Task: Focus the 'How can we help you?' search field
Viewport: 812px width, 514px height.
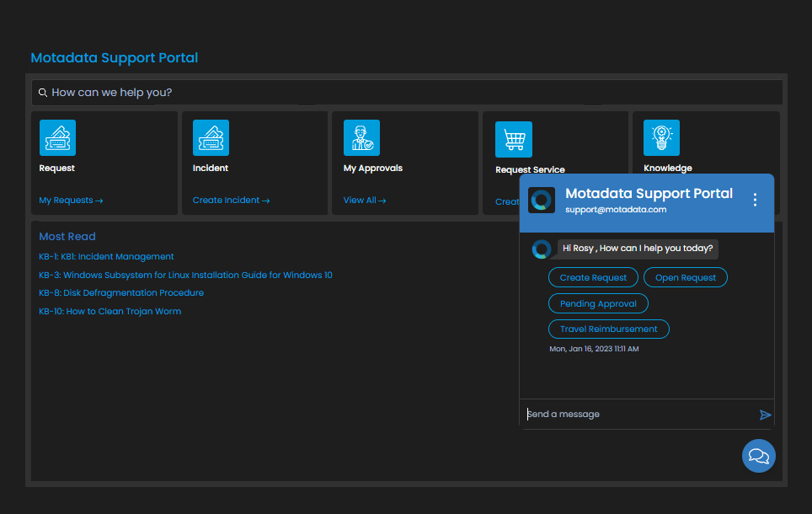Action: 407,93
